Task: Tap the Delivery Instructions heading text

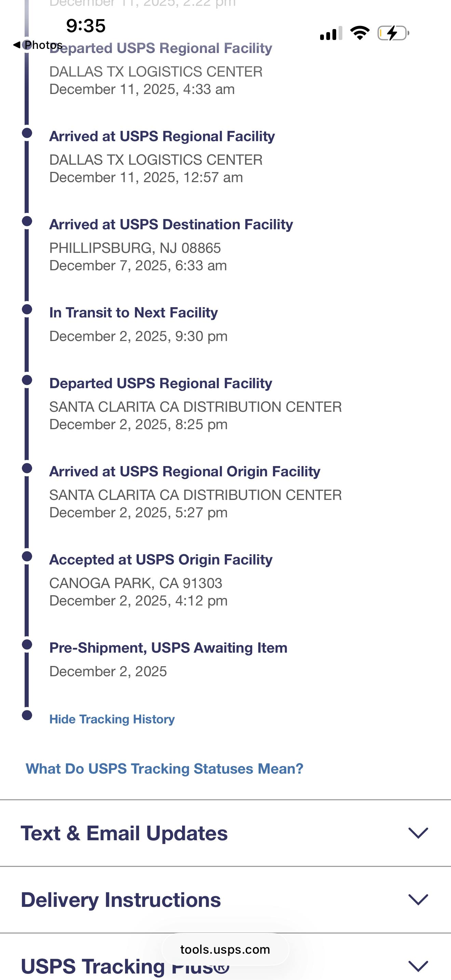Action: pos(121,900)
